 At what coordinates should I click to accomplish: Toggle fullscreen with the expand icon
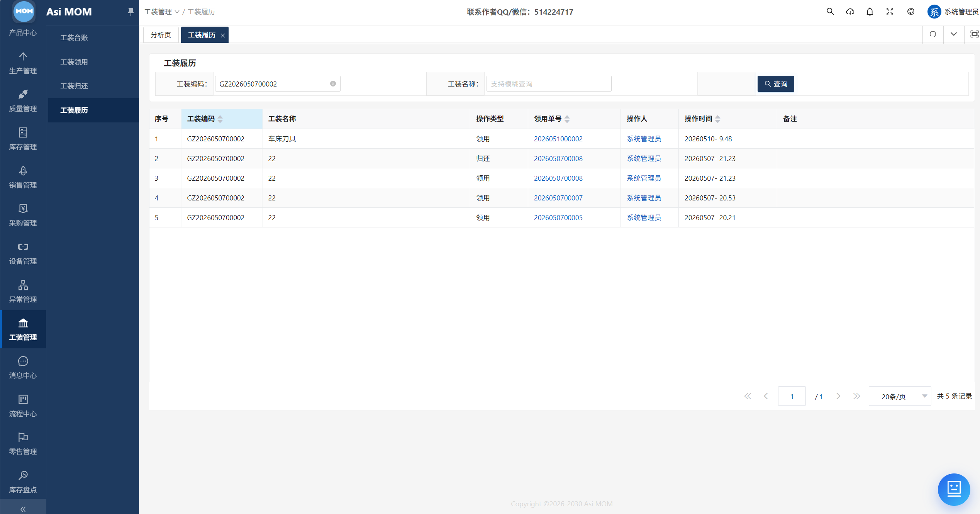[890, 12]
